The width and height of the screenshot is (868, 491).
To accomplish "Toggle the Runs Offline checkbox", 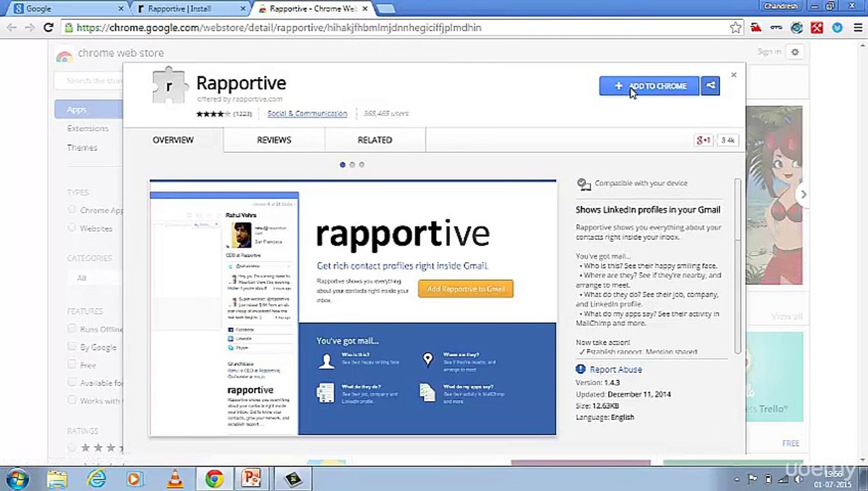I will tap(72, 329).
